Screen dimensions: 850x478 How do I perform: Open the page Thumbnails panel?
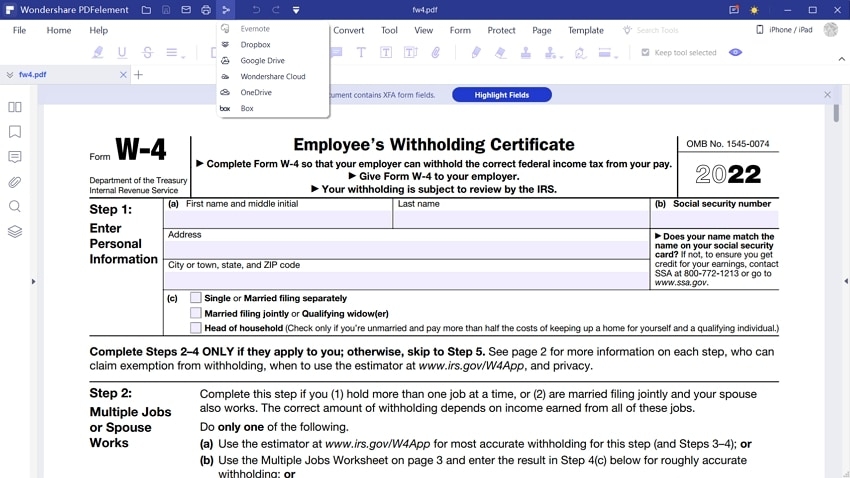(15, 107)
